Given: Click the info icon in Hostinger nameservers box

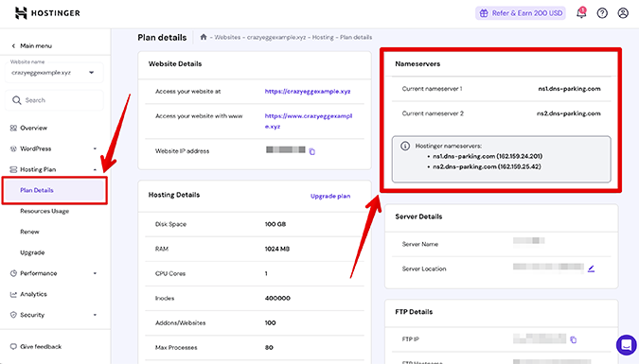Looking at the screenshot, I should [404, 146].
